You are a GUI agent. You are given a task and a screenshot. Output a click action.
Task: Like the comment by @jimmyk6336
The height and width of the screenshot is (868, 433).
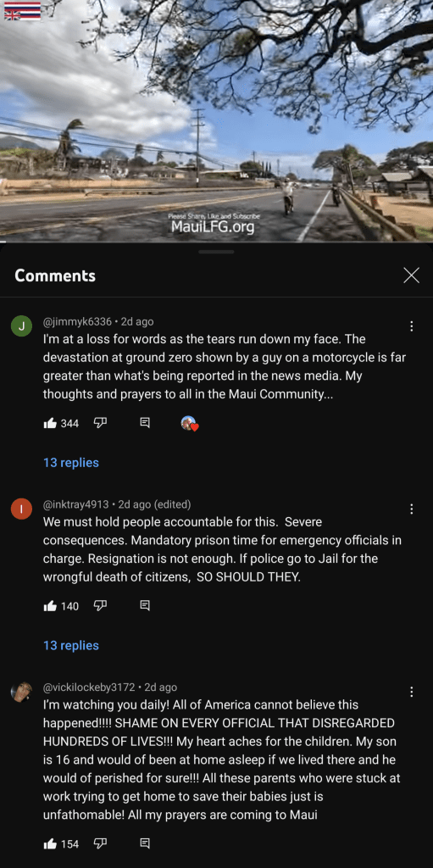coord(50,424)
